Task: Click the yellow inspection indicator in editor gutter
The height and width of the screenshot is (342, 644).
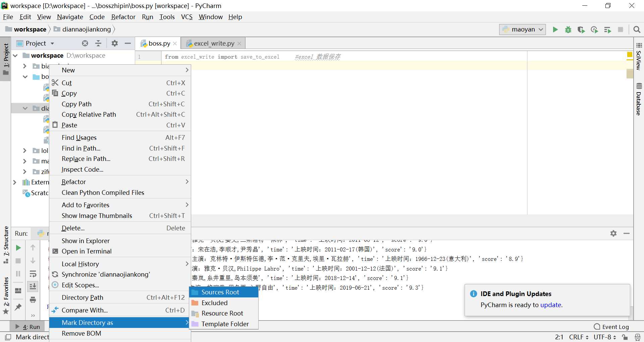Action: 630,55
